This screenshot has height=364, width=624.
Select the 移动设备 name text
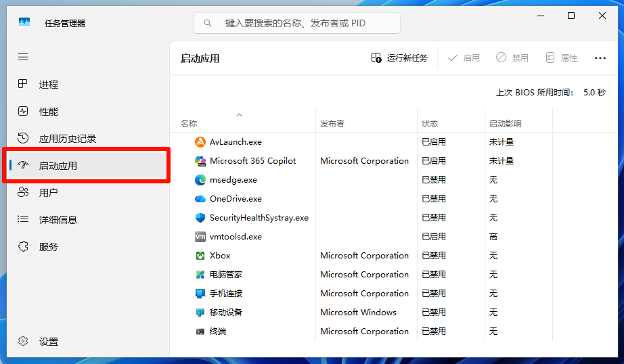(x=226, y=313)
